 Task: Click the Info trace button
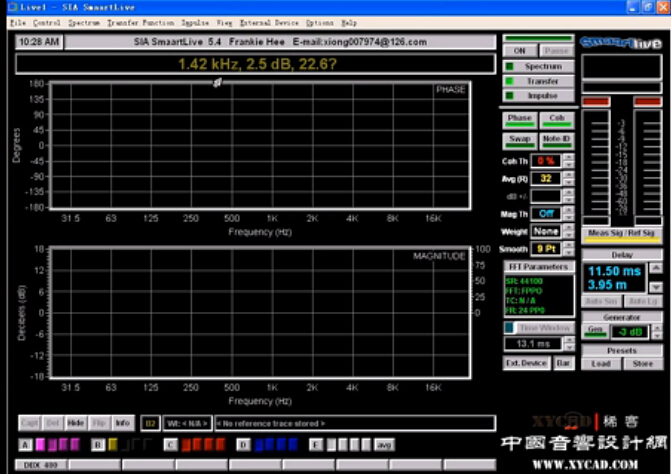(x=122, y=423)
